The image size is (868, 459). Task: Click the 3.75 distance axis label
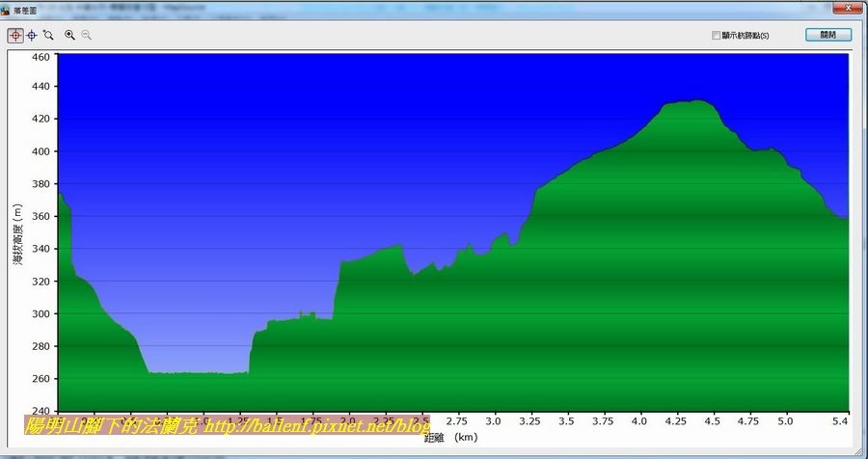click(x=602, y=421)
